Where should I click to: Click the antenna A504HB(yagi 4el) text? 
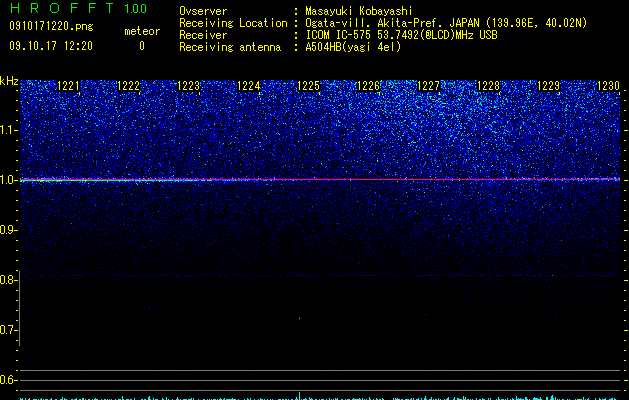point(353,47)
